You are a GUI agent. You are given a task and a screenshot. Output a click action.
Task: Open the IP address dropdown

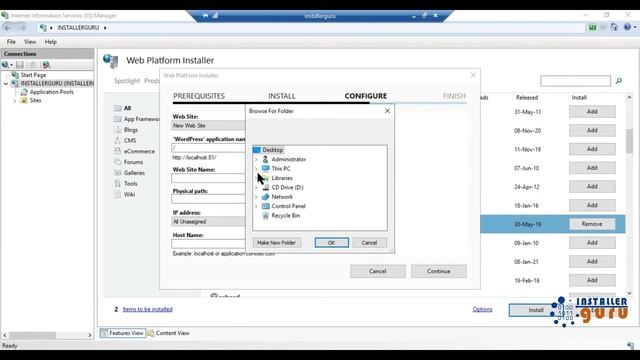(209, 222)
